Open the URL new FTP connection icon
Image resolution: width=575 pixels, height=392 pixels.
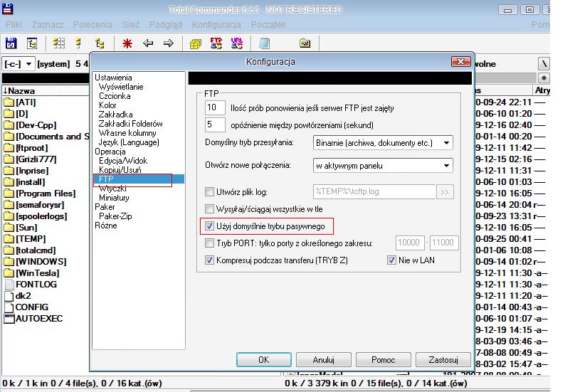[237, 43]
